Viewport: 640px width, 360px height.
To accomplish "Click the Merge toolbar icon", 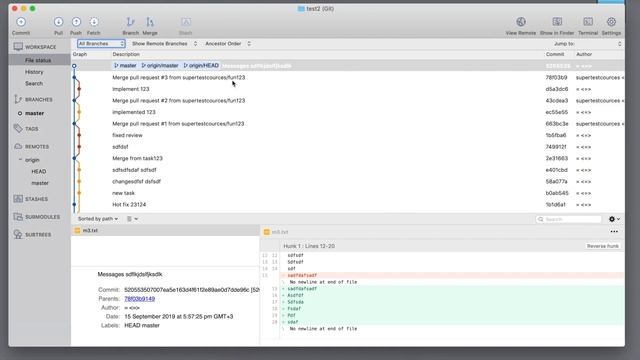I will (150, 22).
